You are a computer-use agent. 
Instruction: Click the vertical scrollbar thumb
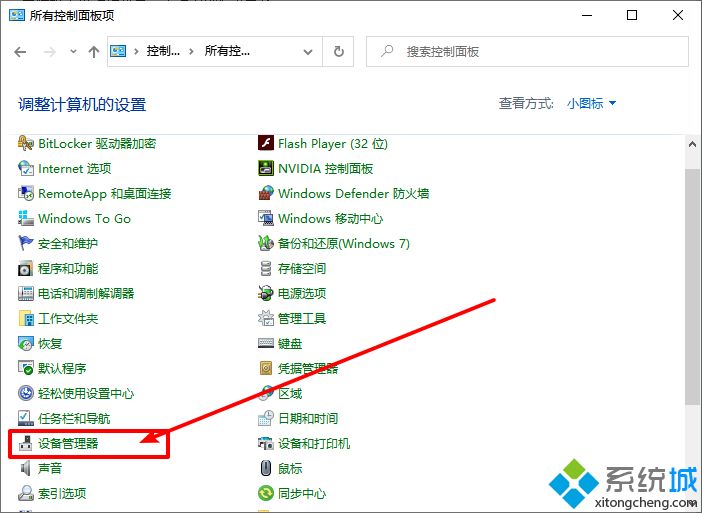(x=692, y=286)
